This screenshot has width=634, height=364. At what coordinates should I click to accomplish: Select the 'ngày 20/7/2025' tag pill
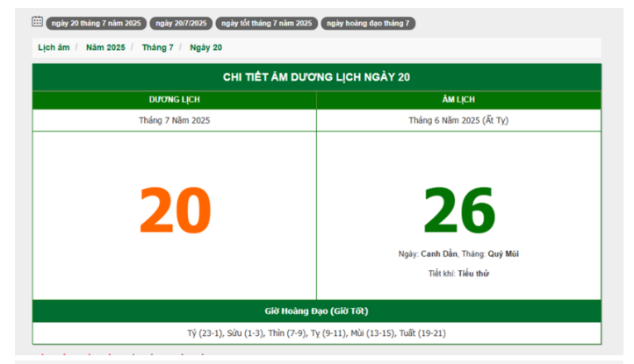[182, 24]
